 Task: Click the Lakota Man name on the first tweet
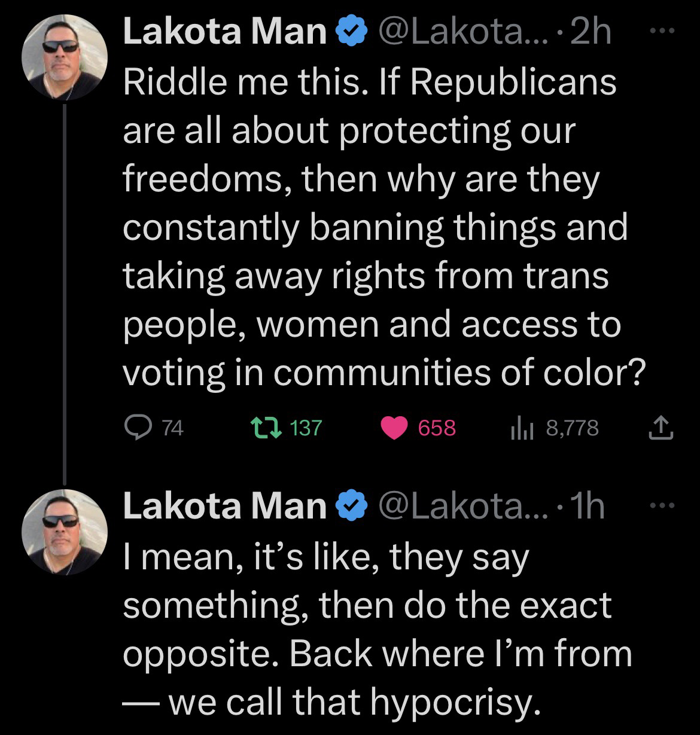[x=224, y=32]
